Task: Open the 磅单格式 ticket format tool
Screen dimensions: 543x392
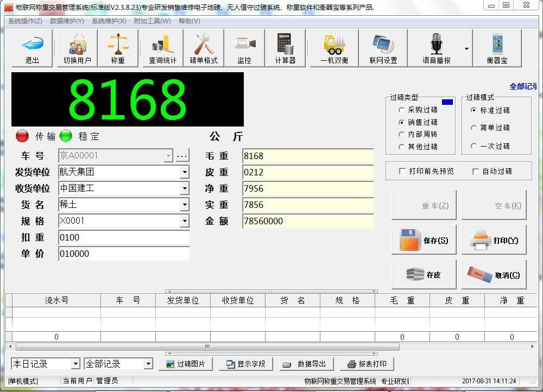Action: click(x=203, y=48)
